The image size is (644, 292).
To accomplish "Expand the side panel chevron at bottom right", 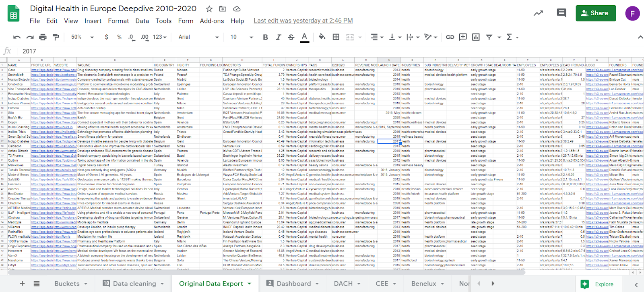I will click(636, 284).
